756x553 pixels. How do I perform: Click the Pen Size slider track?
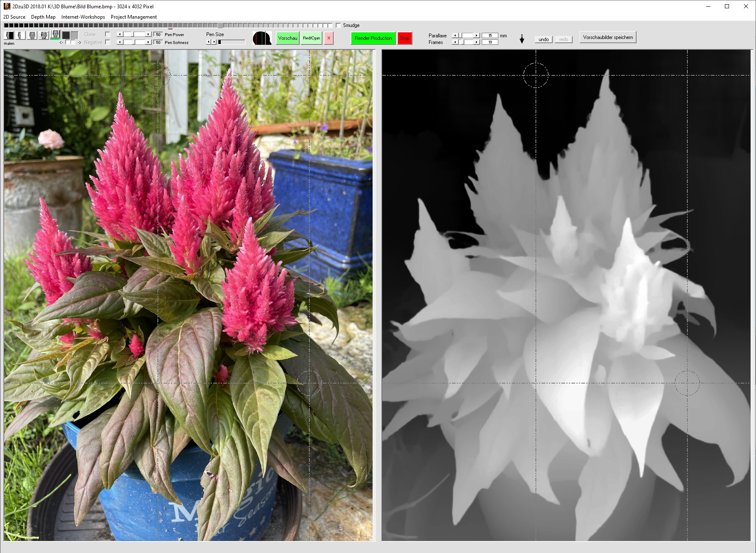pos(232,42)
